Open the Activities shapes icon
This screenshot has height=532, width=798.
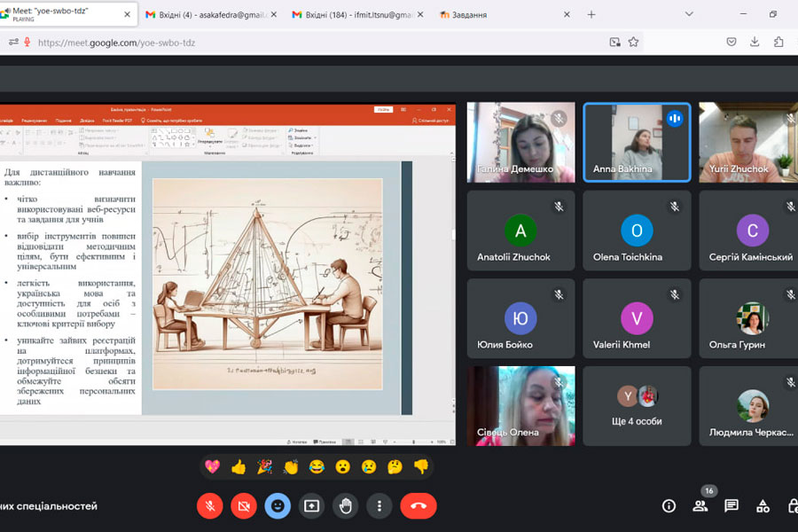tap(763, 505)
